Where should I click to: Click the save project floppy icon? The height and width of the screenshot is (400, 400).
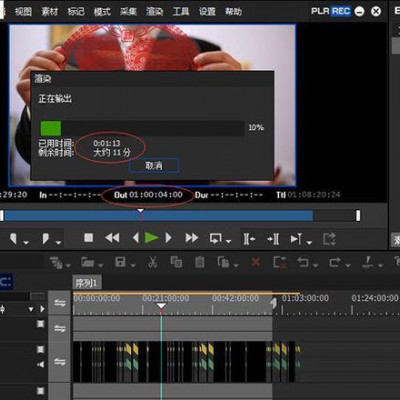pos(120,262)
